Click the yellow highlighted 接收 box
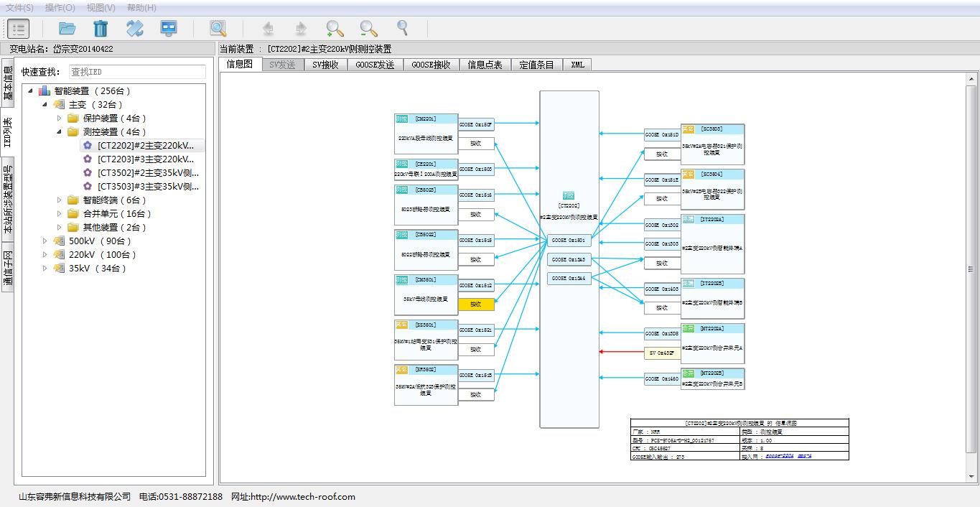The width and height of the screenshot is (980, 507). pos(476,304)
